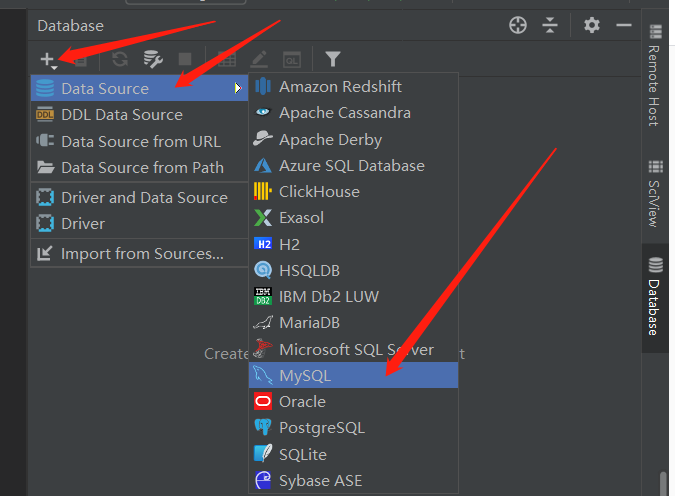Open the query console QL icon
Viewport: 675px width, 496px height.
click(x=291, y=59)
